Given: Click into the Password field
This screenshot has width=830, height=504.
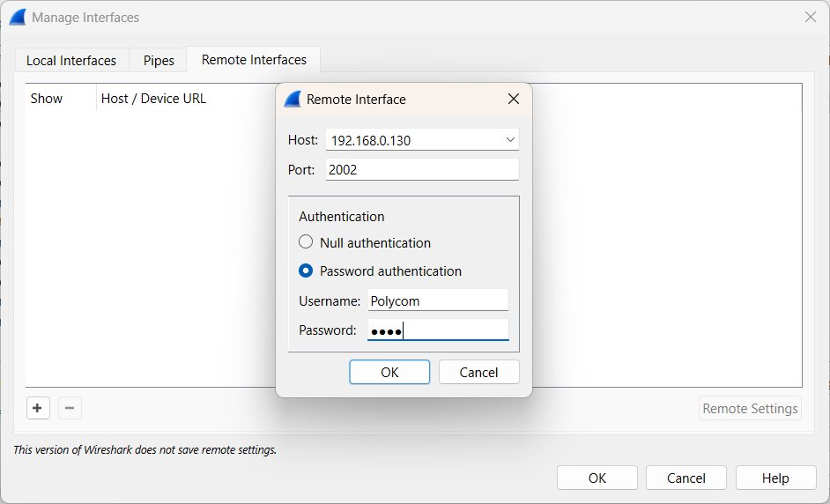Looking at the screenshot, I should [438, 330].
